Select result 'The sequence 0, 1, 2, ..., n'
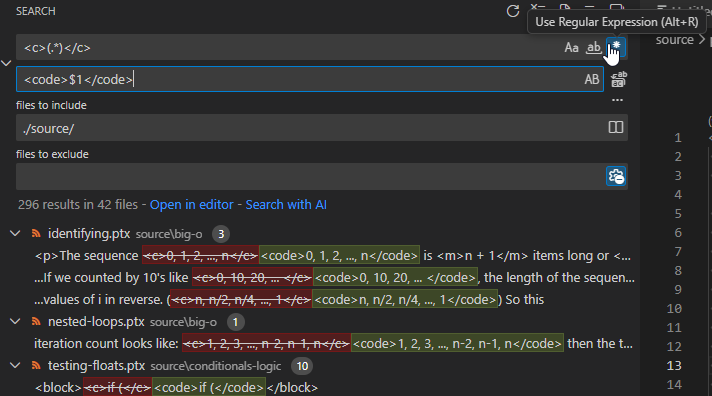Image resolution: width=712 pixels, height=396 pixels. pyautogui.click(x=334, y=256)
